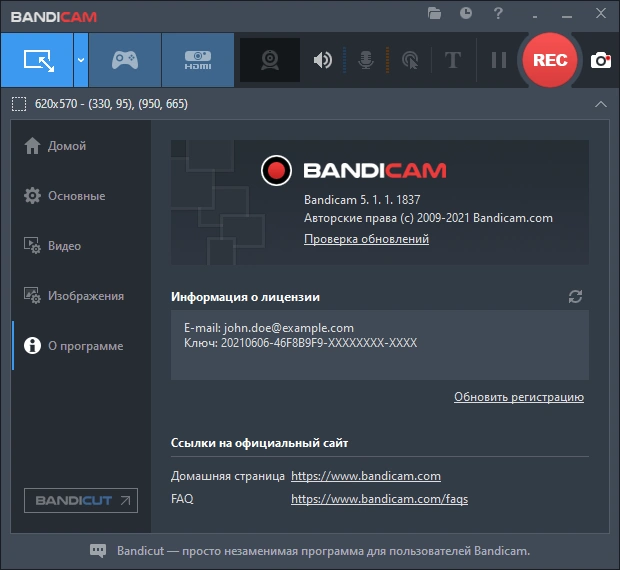The height and width of the screenshot is (570, 620).
Task: Toggle mouse click effects
Action: point(410,60)
